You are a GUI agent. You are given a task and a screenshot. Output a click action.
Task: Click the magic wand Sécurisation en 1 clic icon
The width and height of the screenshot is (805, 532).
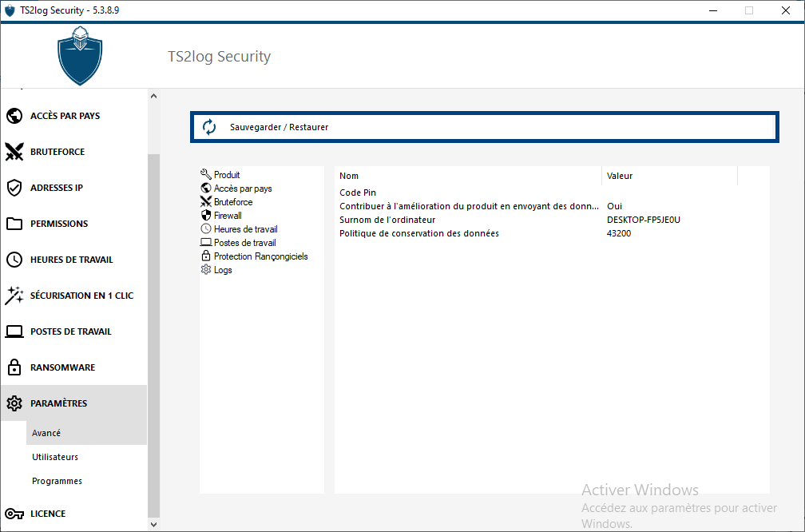14,296
